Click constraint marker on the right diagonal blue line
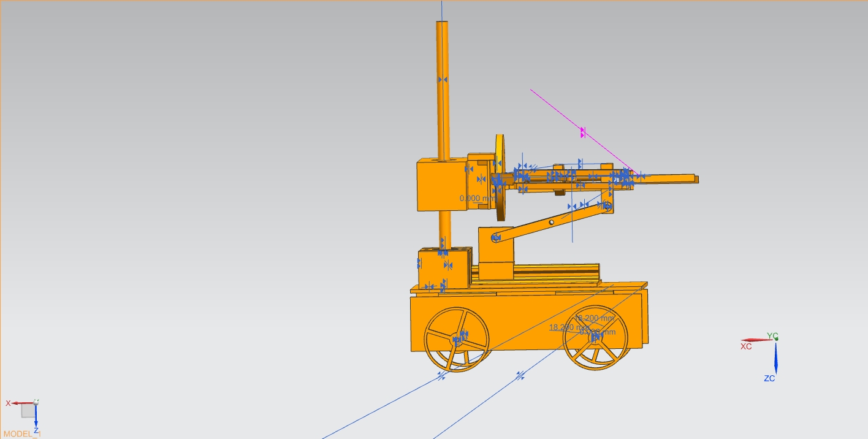Viewport: 868px width, 439px height. click(x=520, y=375)
